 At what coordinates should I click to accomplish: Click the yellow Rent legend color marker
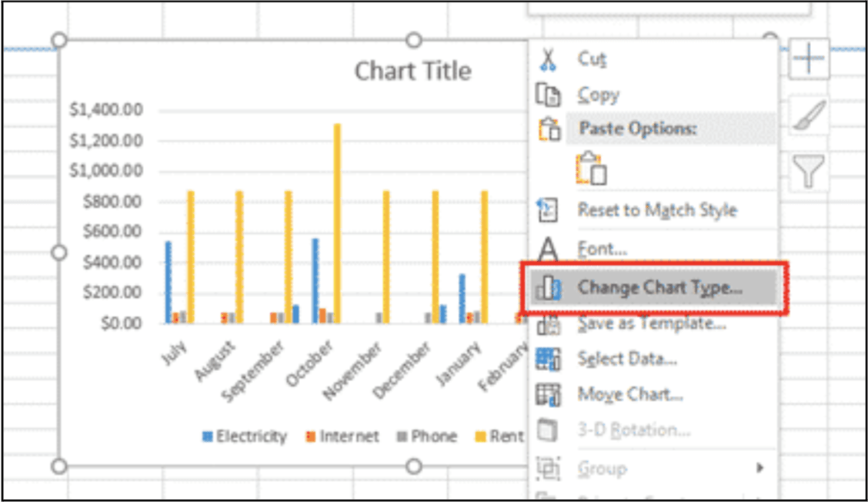pos(480,437)
